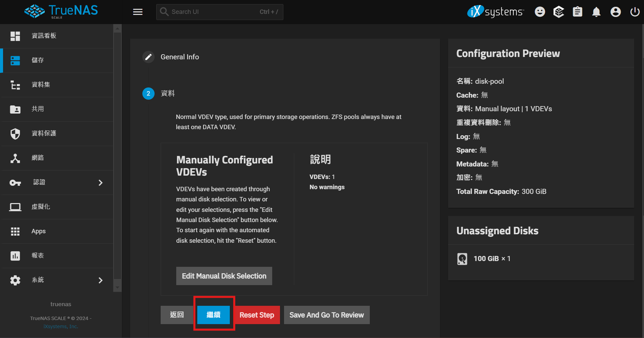Click the Search UI input field

[214, 12]
